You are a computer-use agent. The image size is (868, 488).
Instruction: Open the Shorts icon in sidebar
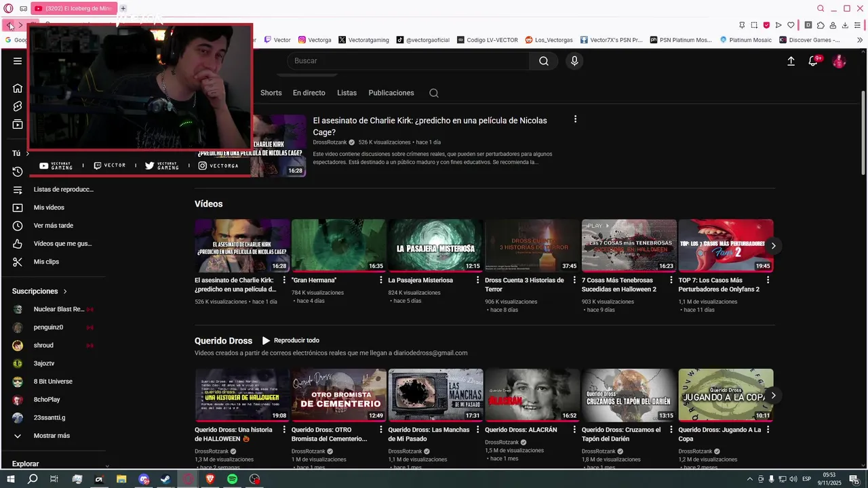point(18,106)
